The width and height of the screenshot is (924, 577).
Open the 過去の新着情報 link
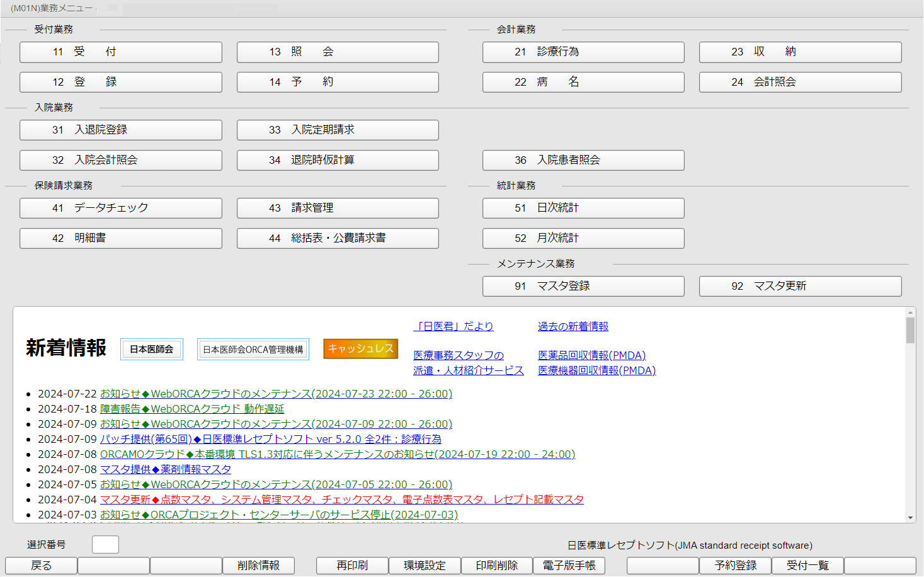point(573,326)
